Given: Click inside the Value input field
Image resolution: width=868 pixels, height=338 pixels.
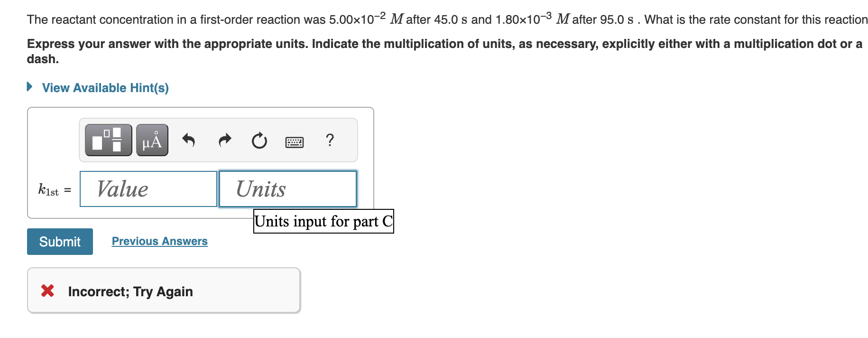Looking at the screenshot, I should pyautogui.click(x=148, y=189).
